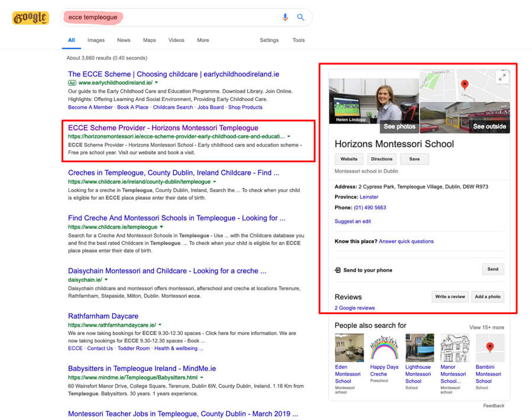Click the Ad badge on the first result
This screenshot has width=532, height=420.
click(72, 83)
